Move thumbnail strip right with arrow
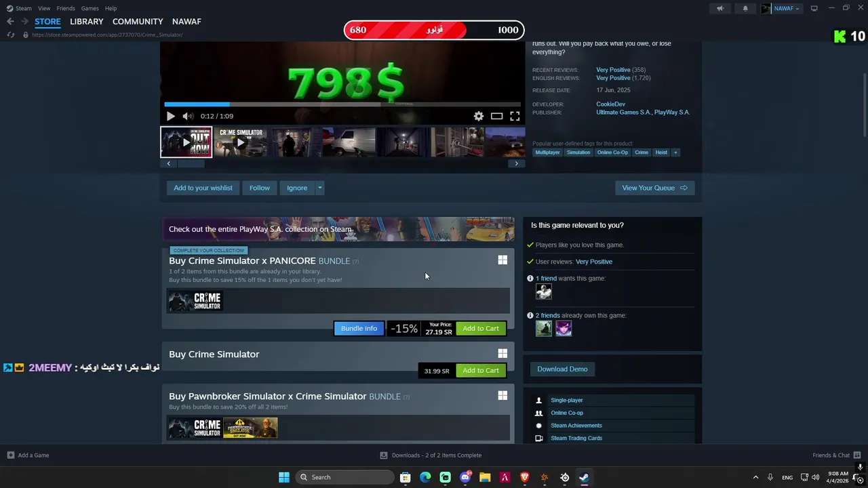 516,163
